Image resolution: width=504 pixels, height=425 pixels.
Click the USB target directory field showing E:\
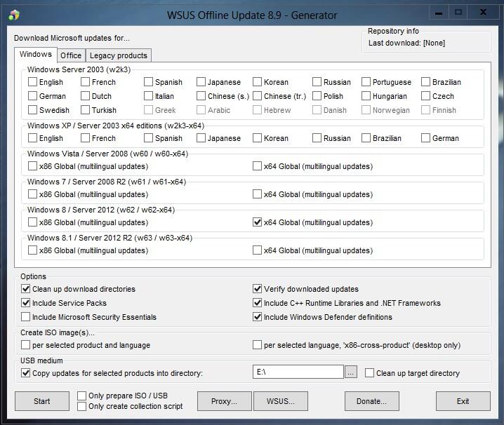(298, 372)
